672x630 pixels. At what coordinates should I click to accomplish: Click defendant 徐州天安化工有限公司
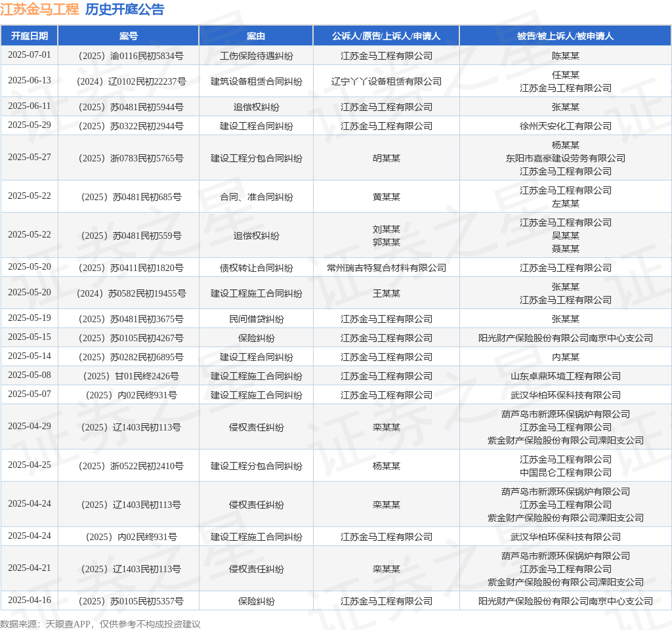(x=565, y=126)
